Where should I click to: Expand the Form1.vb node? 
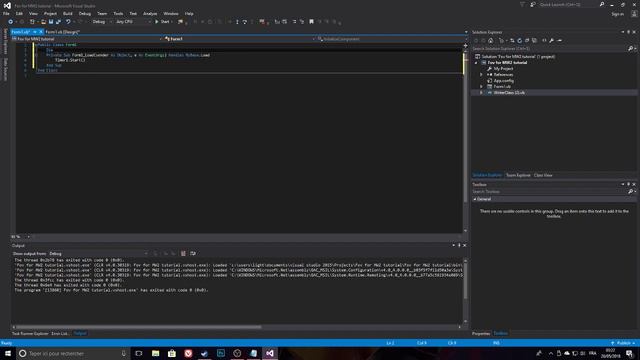481,87
